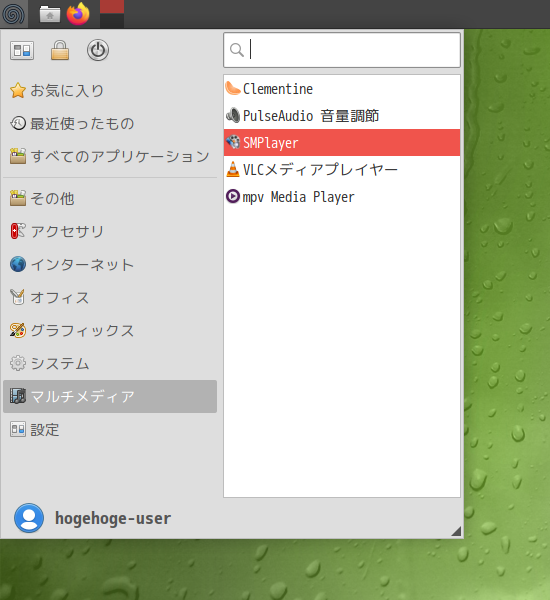
Task: Click the すべてのアプリケーション box icon
Action: (18, 156)
